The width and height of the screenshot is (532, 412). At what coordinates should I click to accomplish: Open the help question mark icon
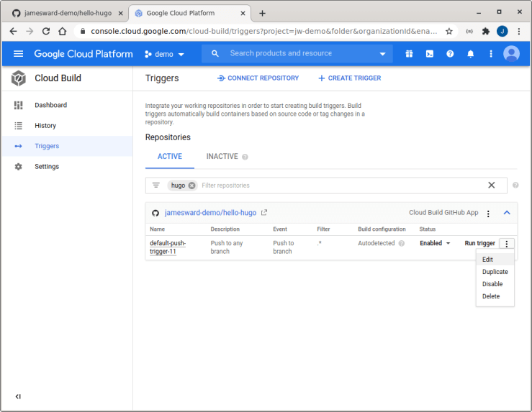pyautogui.click(x=450, y=54)
